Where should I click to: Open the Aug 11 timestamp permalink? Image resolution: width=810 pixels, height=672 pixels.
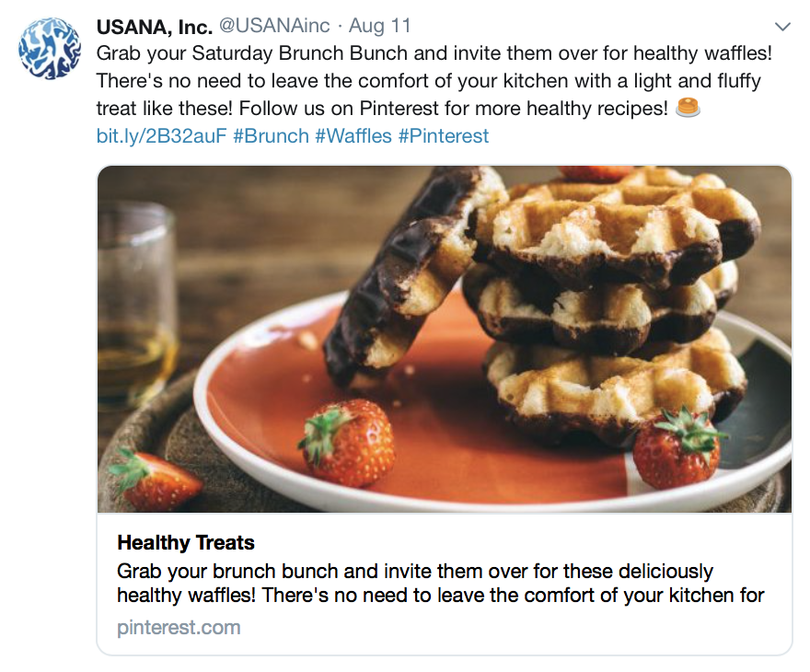[380, 26]
